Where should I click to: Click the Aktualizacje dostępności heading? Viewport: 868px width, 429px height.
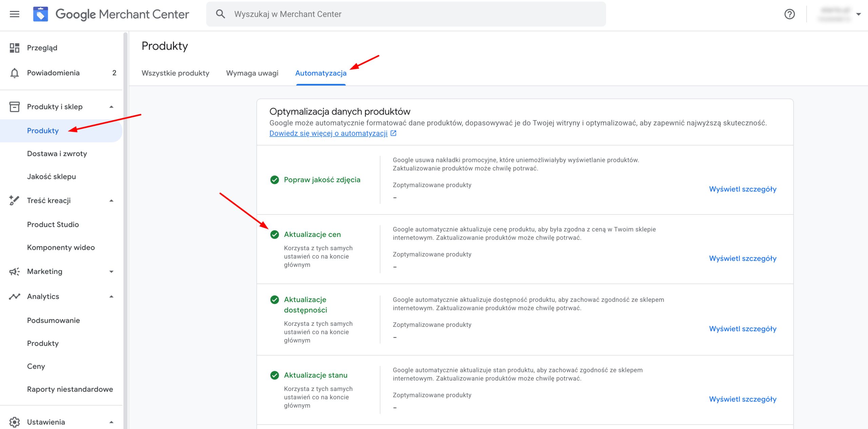(305, 305)
